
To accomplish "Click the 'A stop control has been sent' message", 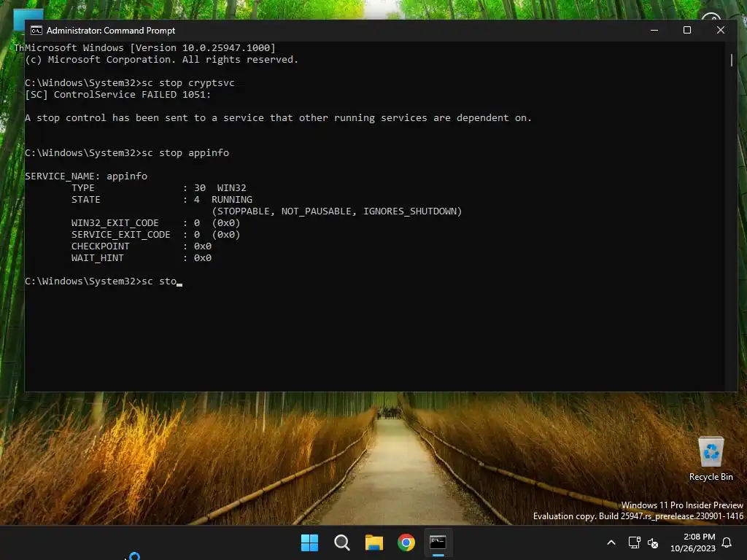I will [x=278, y=117].
